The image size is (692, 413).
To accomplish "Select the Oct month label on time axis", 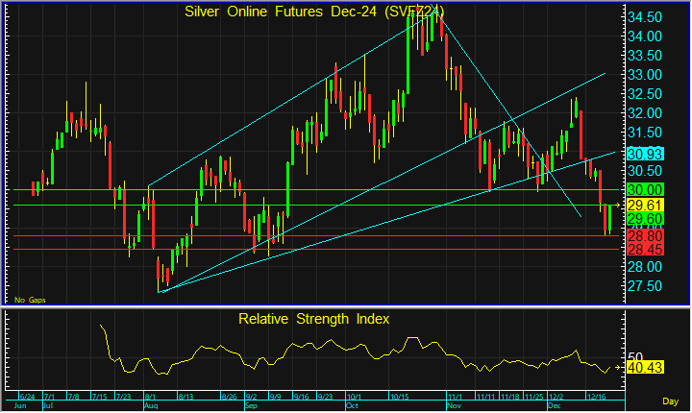I will [352, 407].
